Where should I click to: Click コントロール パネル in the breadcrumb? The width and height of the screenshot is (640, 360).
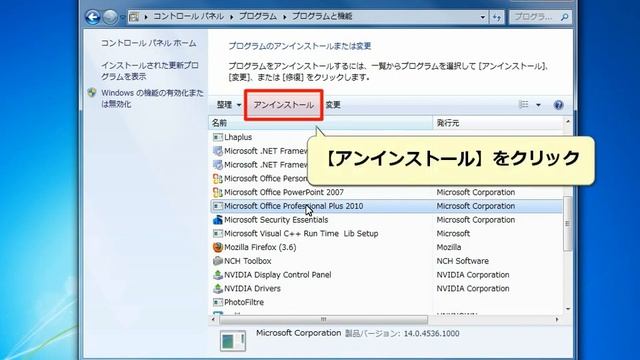click(x=189, y=17)
